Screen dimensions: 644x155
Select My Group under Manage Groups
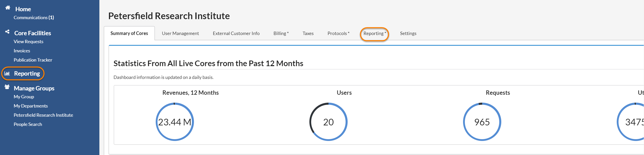tap(24, 97)
